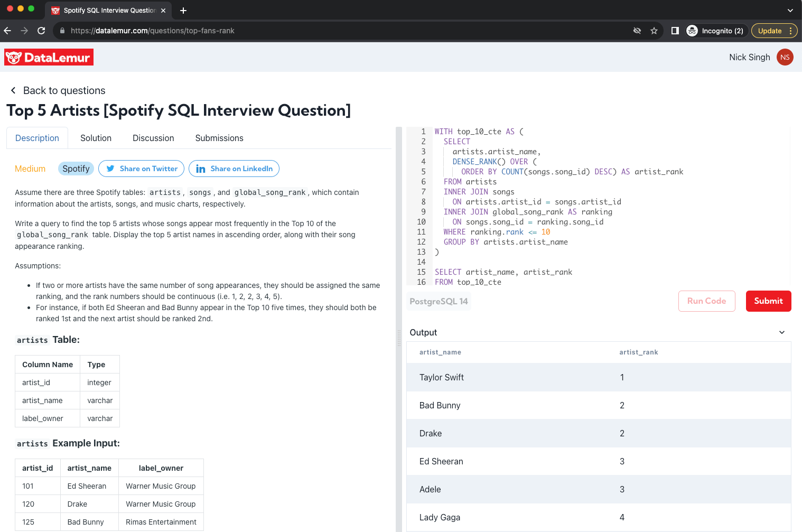Open the browser tab search chevron
Screen dimensions: 802x532
pos(790,11)
